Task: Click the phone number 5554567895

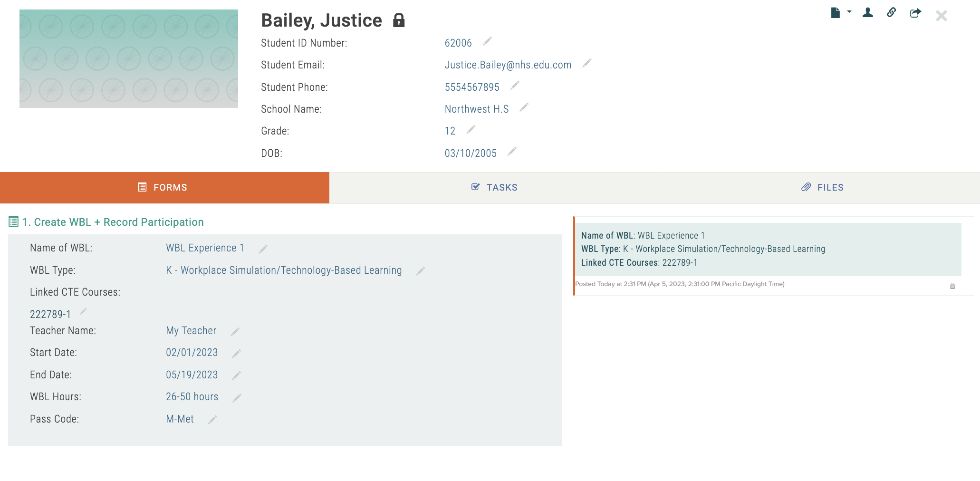Action: click(x=472, y=87)
